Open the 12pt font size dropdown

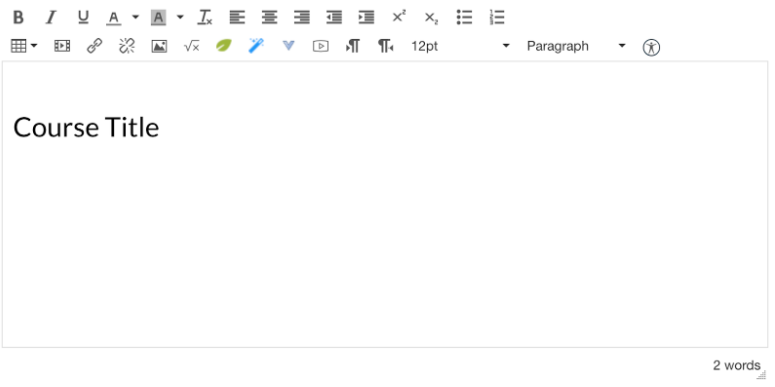(460, 46)
